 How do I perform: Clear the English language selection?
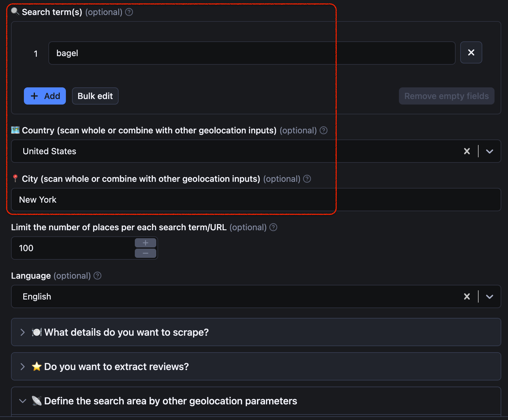click(x=467, y=296)
